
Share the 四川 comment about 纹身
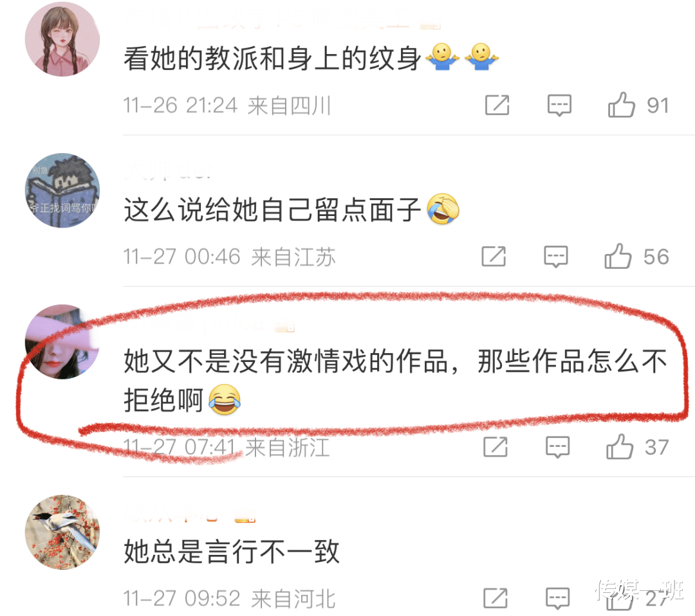[x=497, y=105]
